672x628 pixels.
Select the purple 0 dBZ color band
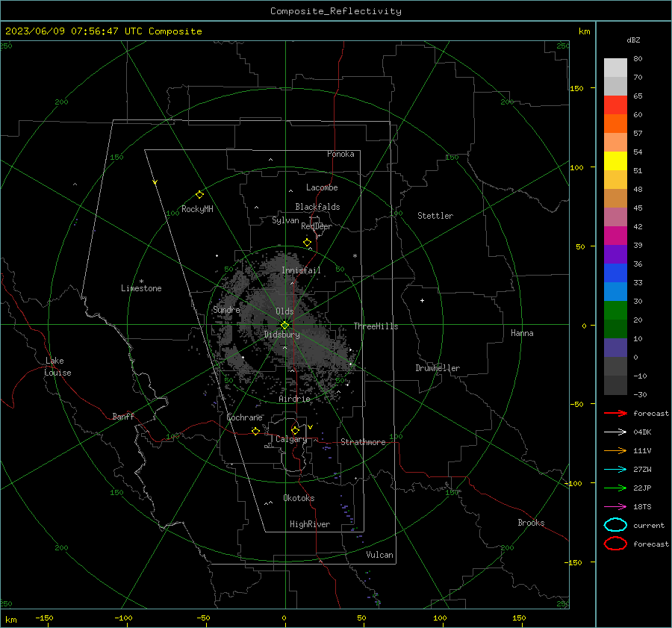point(615,348)
